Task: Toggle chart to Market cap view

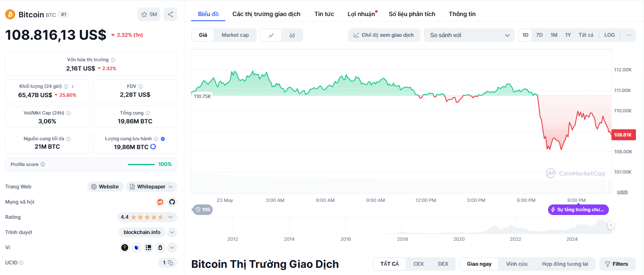Action: [235, 35]
